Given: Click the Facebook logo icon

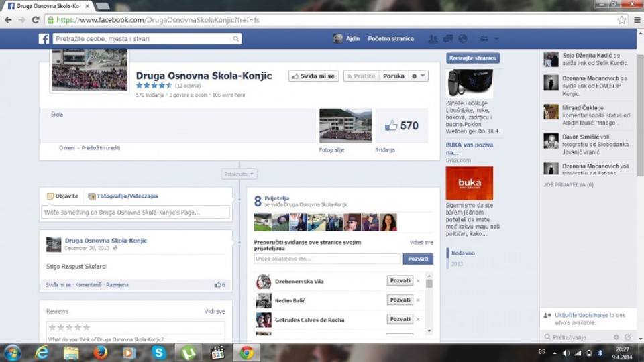Looking at the screenshot, I should (44, 39).
